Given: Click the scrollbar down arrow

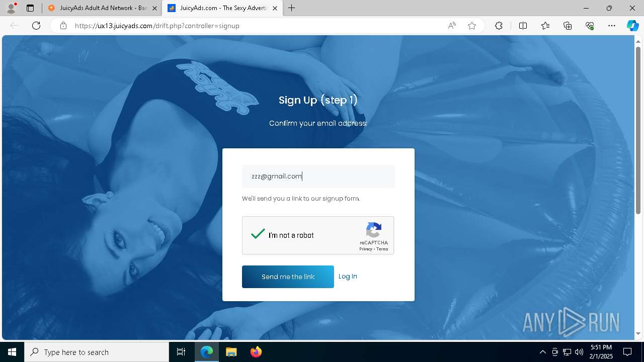Looking at the screenshot, I should pyautogui.click(x=638, y=334).
